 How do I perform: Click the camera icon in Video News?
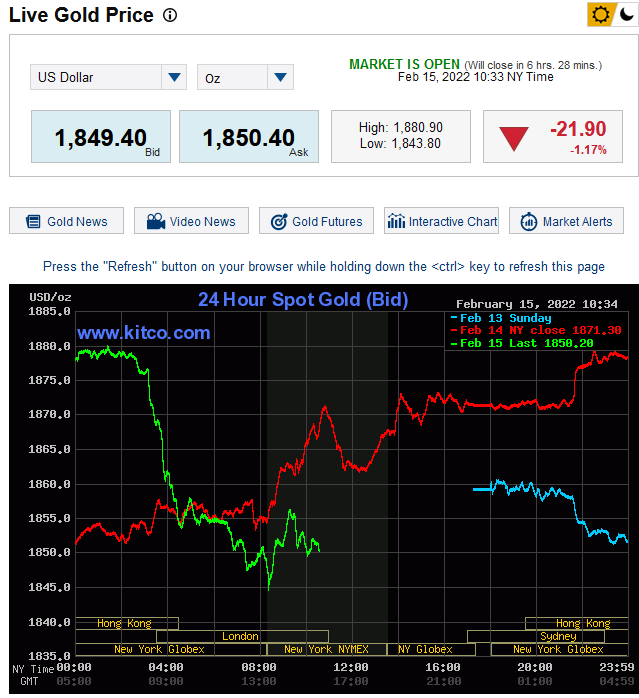tap(156, 221)
